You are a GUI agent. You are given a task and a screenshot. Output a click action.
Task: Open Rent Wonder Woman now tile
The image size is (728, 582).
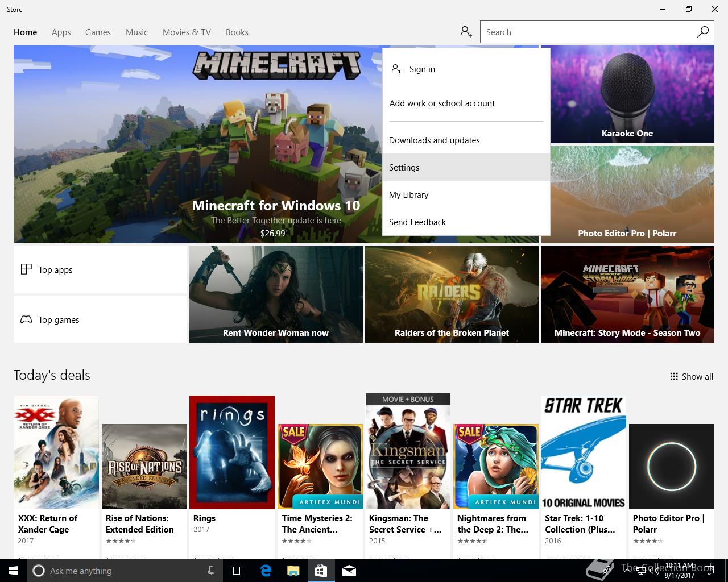click(x=276, y=294)
